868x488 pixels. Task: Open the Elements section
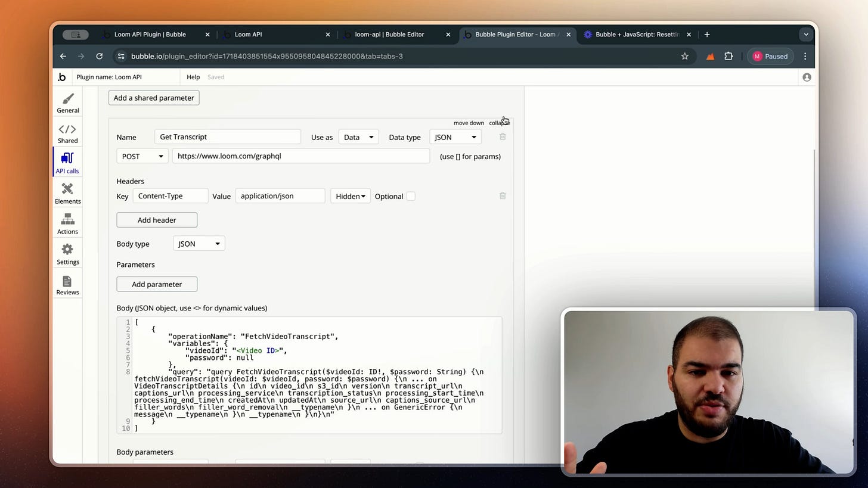pos(67,194)
